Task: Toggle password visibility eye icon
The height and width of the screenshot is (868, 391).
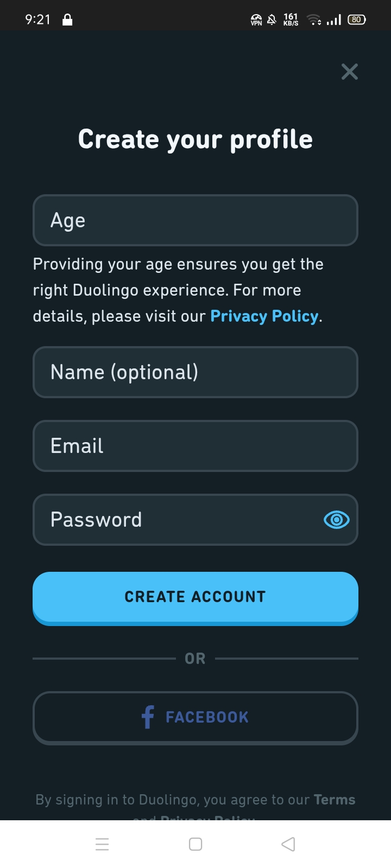Action: (x=337, y=520)
